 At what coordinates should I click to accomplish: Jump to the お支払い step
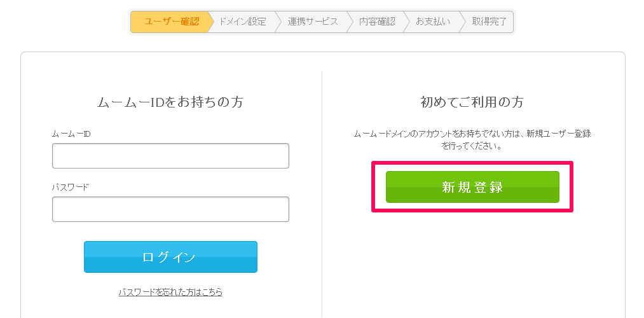point(432,22)
